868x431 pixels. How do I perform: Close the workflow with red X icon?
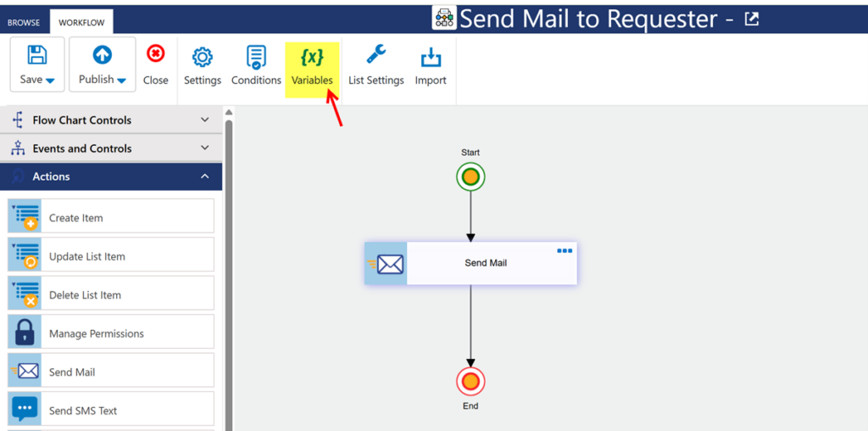click(x=155, y=55)
